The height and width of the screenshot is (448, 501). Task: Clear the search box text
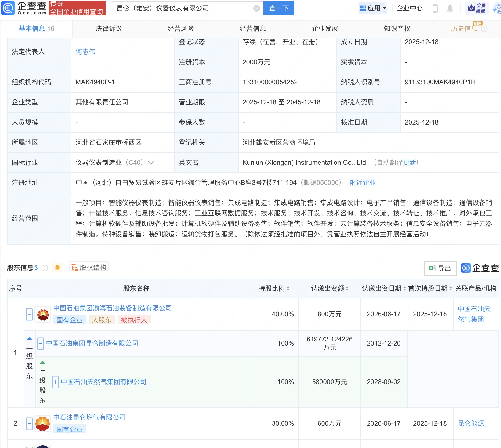(256, 8)
